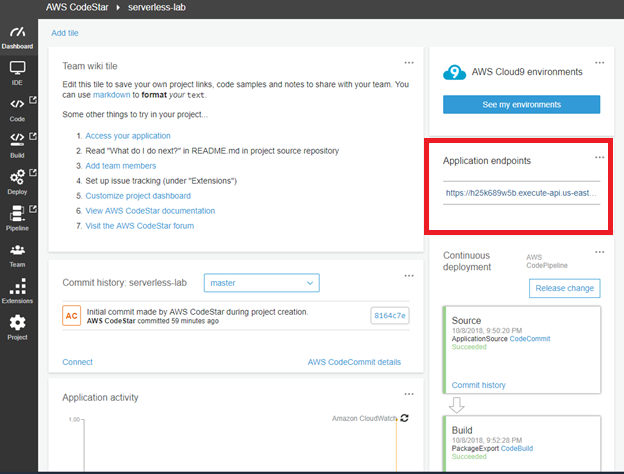The height and width of the screenshot is (474, 624).
Task: Click the Build stage title
Action: click(x=462, y=430)
